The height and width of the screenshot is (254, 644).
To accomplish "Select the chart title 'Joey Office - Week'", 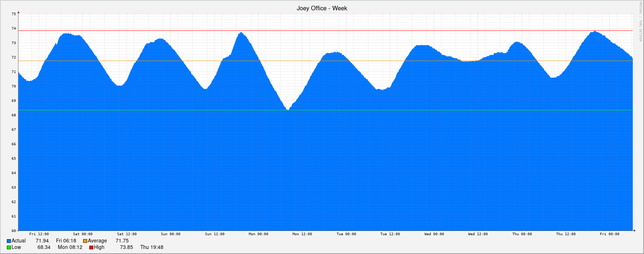I will click(322, 8).
